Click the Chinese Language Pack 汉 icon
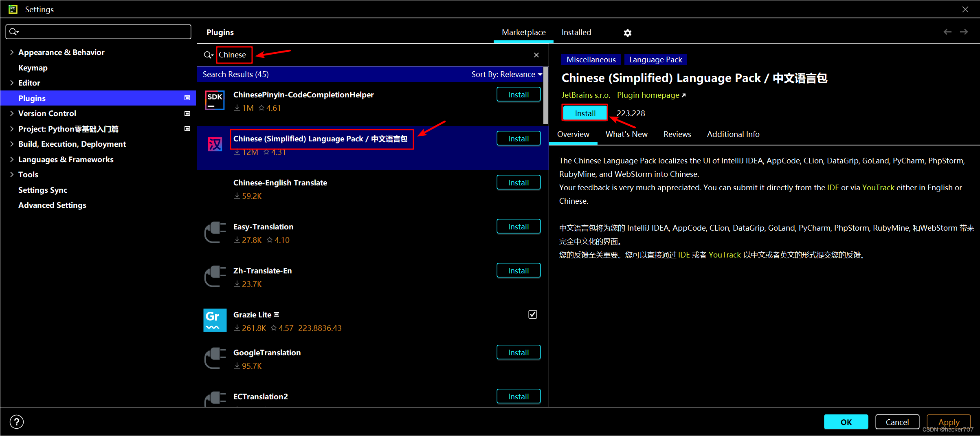Screen dimensions: 980x436 tap(215, 144)
